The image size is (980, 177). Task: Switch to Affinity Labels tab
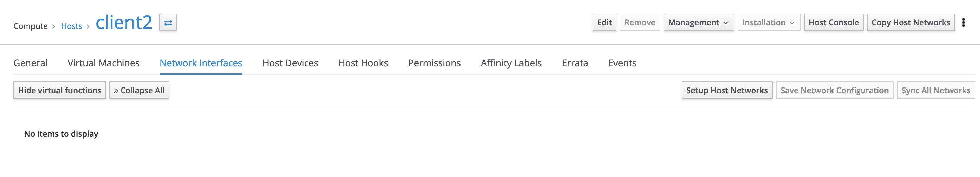pyautogui.click(x=511, y=63)
